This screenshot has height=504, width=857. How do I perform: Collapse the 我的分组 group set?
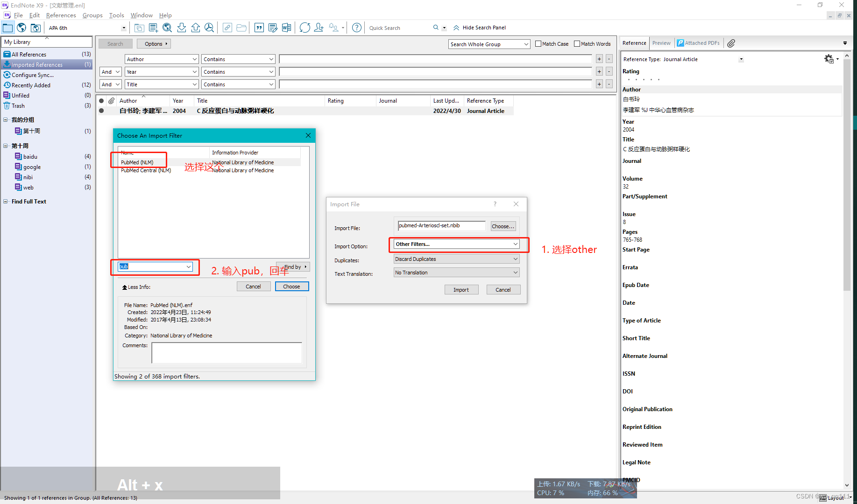[6, 120]
